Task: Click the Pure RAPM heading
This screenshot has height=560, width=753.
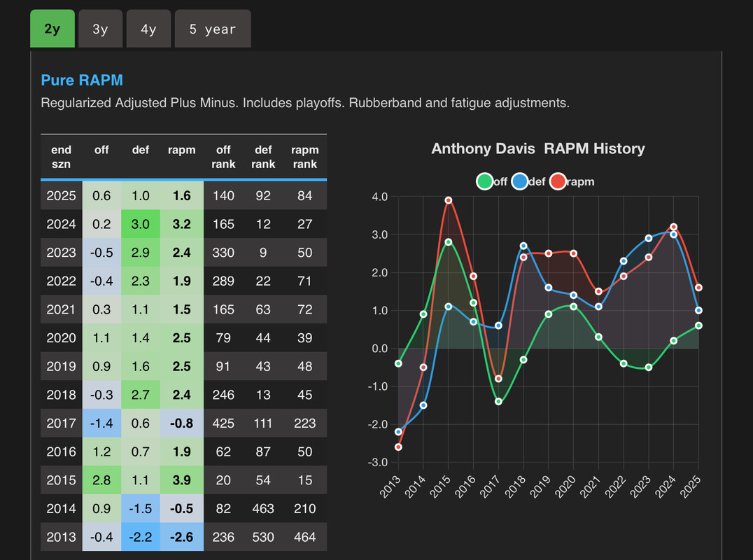Action: [82, 80]
